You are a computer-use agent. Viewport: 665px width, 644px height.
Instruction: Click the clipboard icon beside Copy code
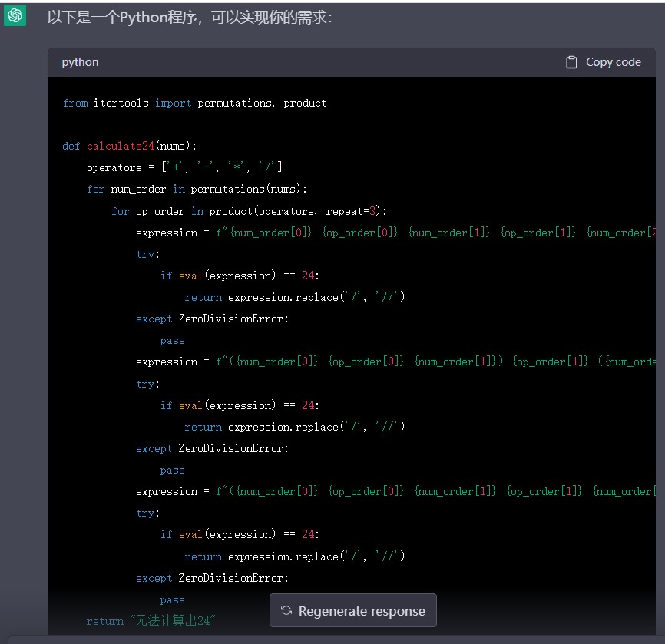(x=571, y=62)
